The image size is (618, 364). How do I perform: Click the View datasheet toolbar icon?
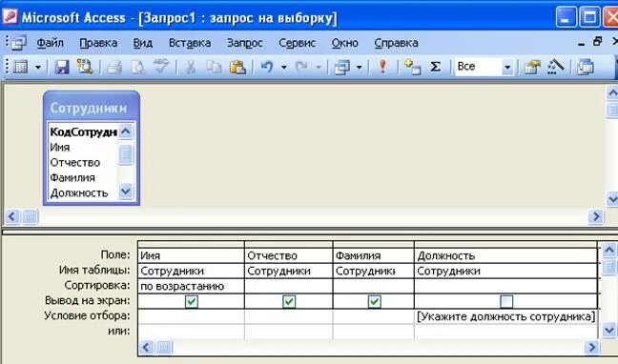[x=21, y=67]
